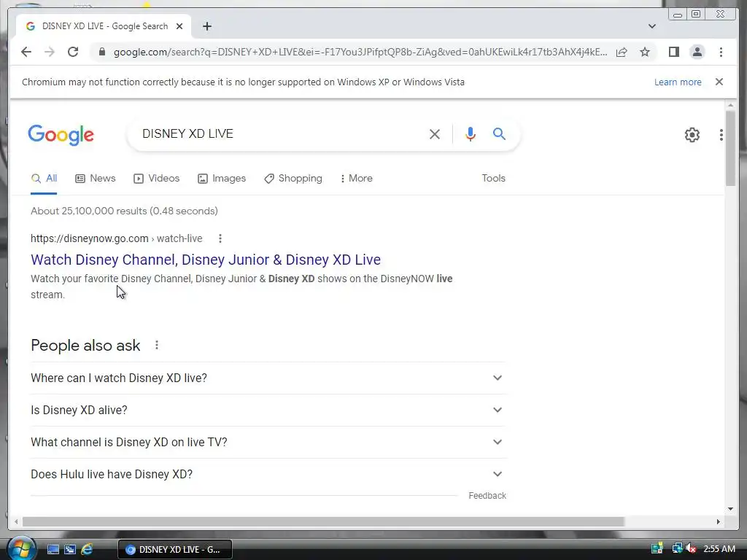Click Show desktop in quick launch

pyautogui.click(x=53, y=550)
